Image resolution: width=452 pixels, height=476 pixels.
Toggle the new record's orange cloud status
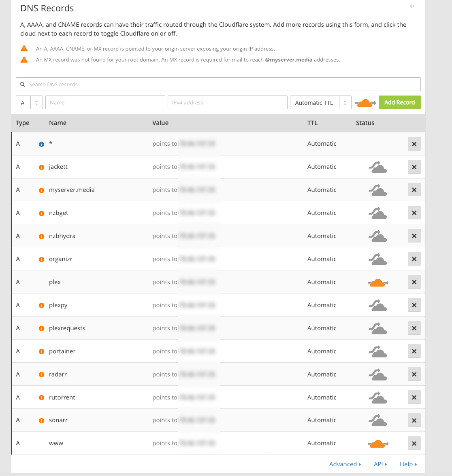tap(365, 103)
